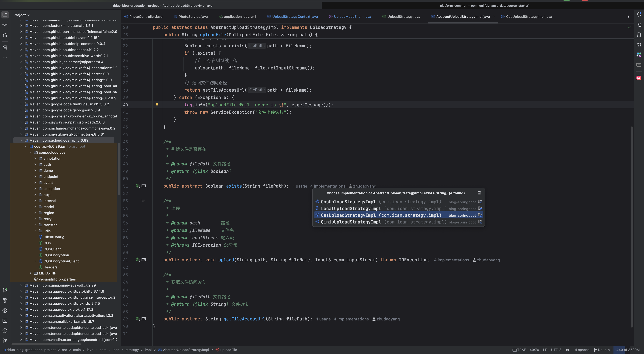
Task: Switch to PhotoController.java tab
Action: (x=146, y=16)
